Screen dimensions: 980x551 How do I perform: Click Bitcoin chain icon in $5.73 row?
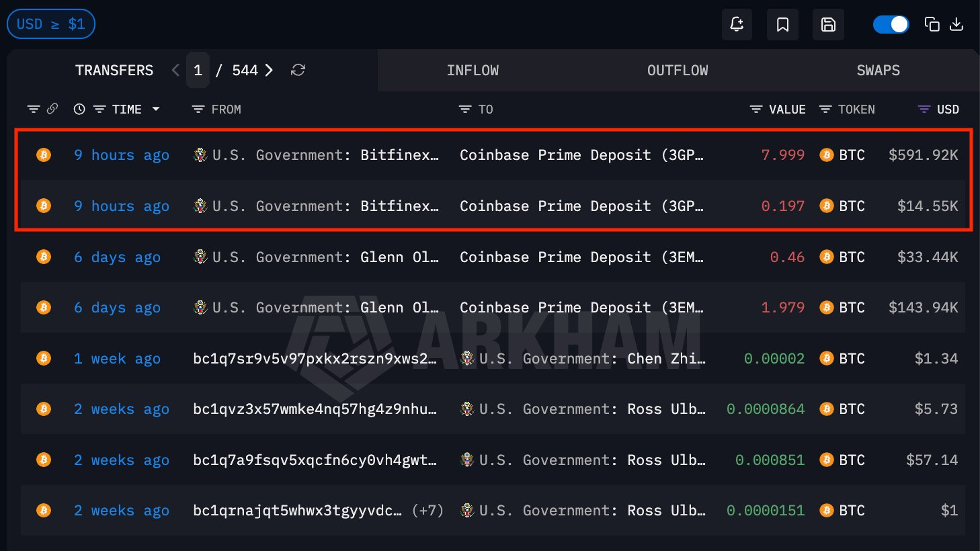click(x=44, y=409)
